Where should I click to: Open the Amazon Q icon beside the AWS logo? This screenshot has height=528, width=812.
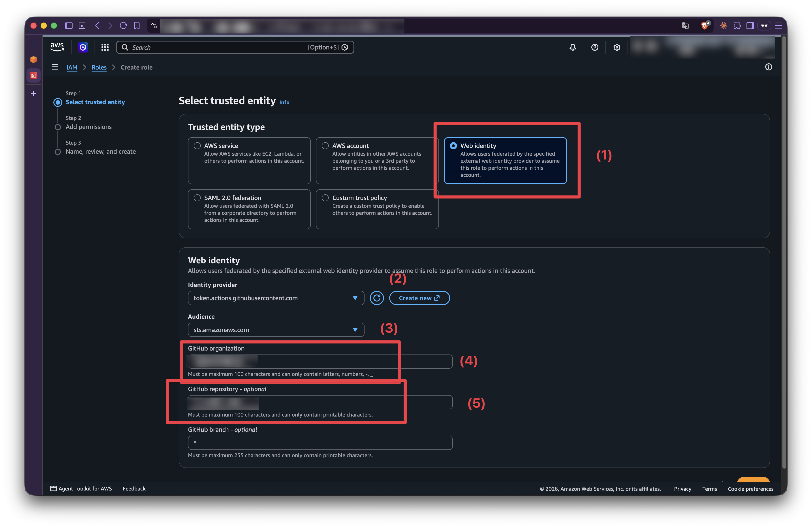(83, 47)
